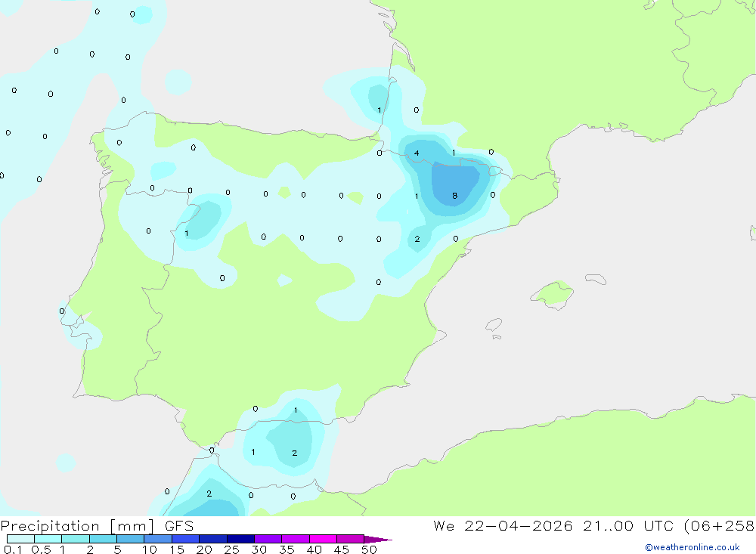The width and height of the screenshot is (756, 554).
Task: Select the 25–30 mm navy legend swatch
Action: (240, 539)
